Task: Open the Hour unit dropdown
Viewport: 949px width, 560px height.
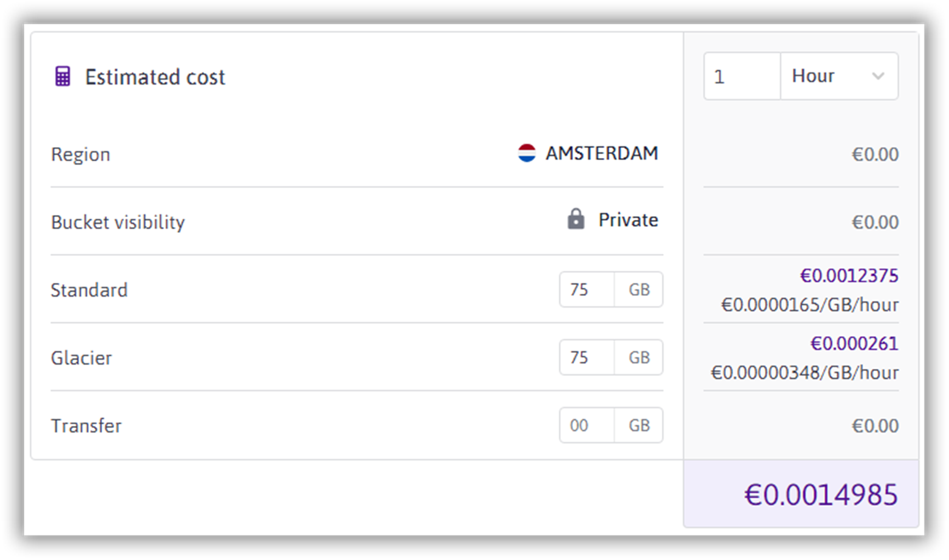Action: click(x=838, y=76)
